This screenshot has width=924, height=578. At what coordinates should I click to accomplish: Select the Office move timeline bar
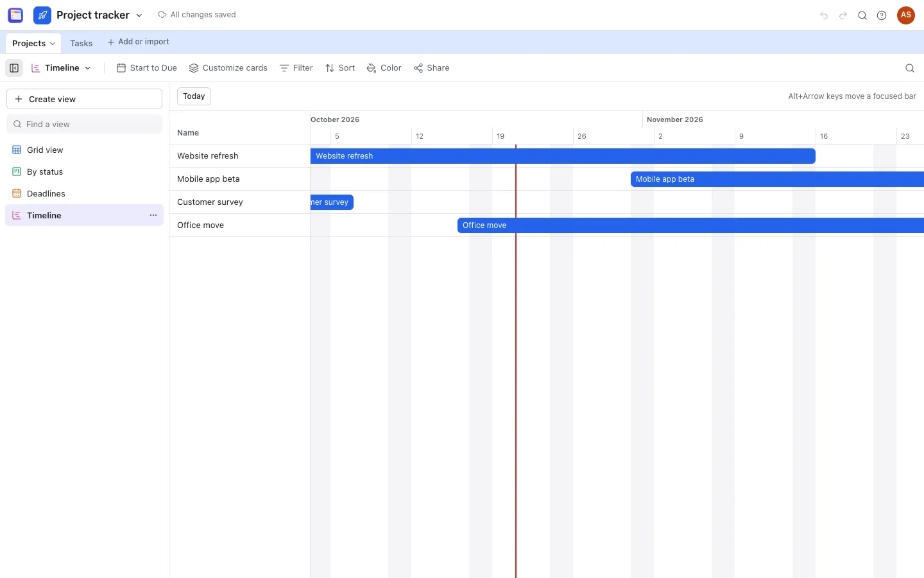tap(690, 225)
